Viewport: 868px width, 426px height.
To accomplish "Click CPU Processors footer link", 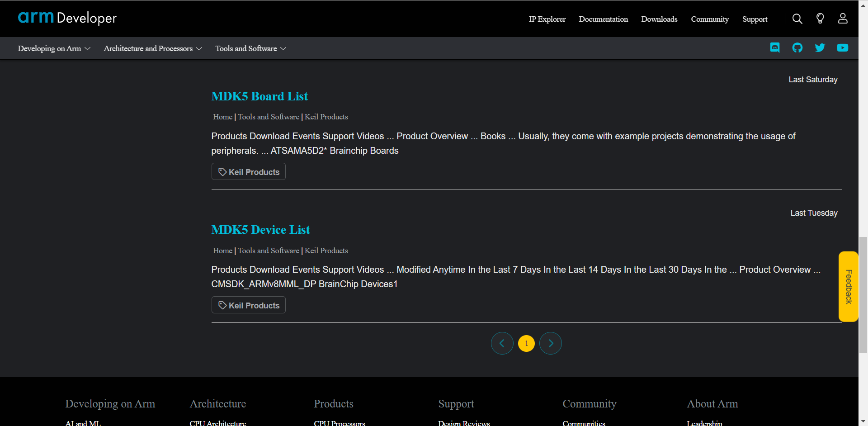I will (x=340, y=423).
